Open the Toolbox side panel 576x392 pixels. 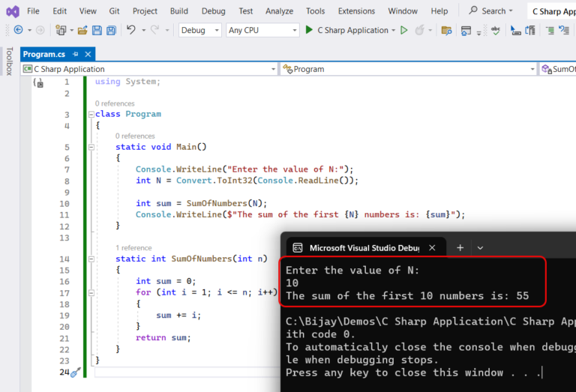pyautogui.click(x=9, y=62)
